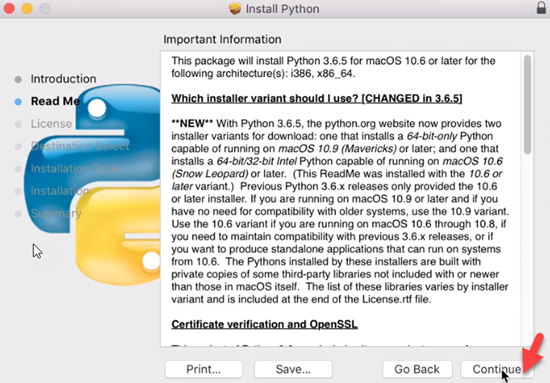Open the Print dialog button
The image size is (550, 383).
click(x=203, y=369)
